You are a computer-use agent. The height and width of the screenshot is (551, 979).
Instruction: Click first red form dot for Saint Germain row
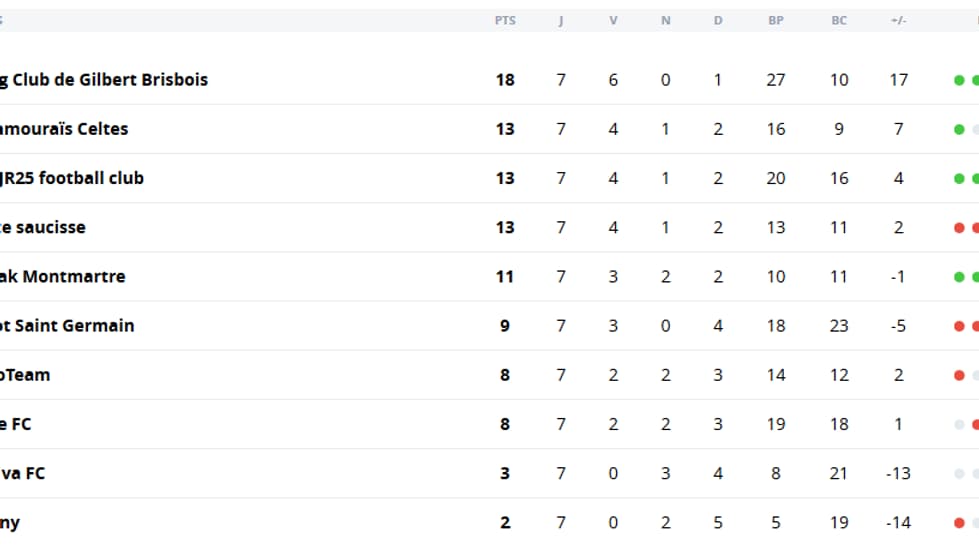click(x=959, y=326)
